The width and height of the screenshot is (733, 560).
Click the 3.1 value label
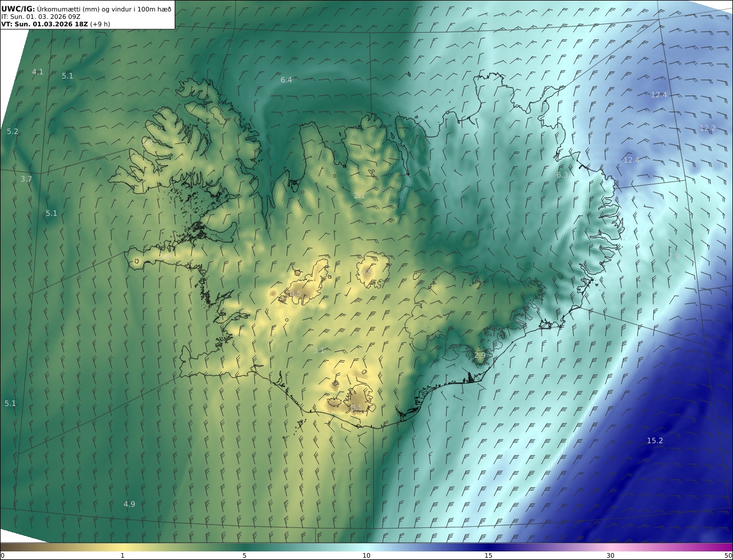click(x=319, y=350)
